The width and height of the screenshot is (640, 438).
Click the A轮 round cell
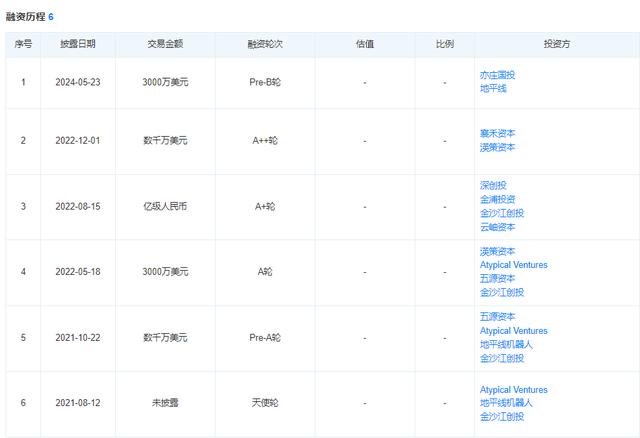[265, 272]
